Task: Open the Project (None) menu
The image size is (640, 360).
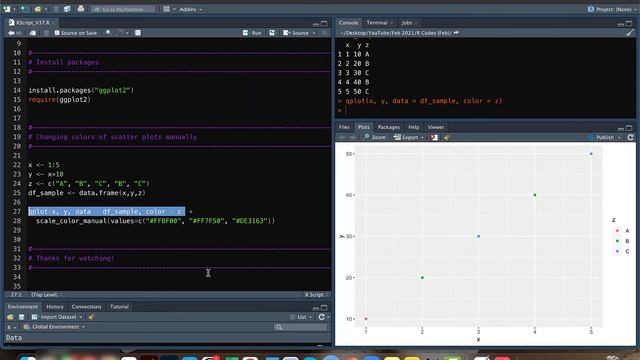Action: tap(611, 9)
